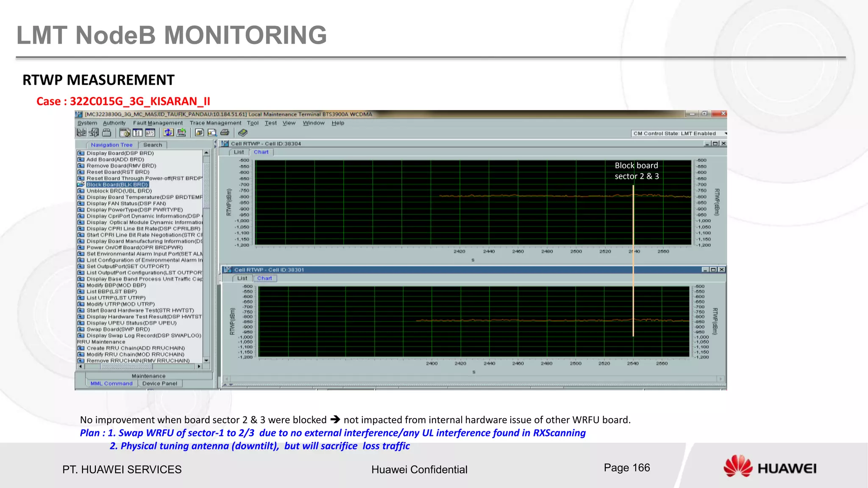The height and width of the screenshot is (488, 868).
Task: Click the icon beside Unblock BRD(UBL BRD)
Action: click(81, 191)
